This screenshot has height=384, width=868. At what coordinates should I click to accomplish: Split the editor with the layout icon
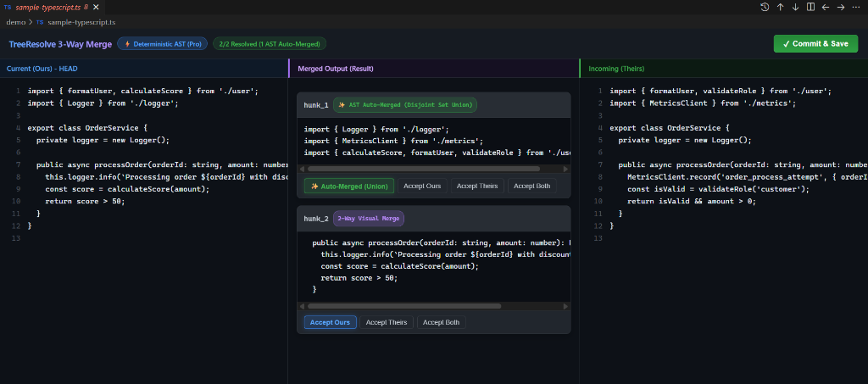click(810, 7)
